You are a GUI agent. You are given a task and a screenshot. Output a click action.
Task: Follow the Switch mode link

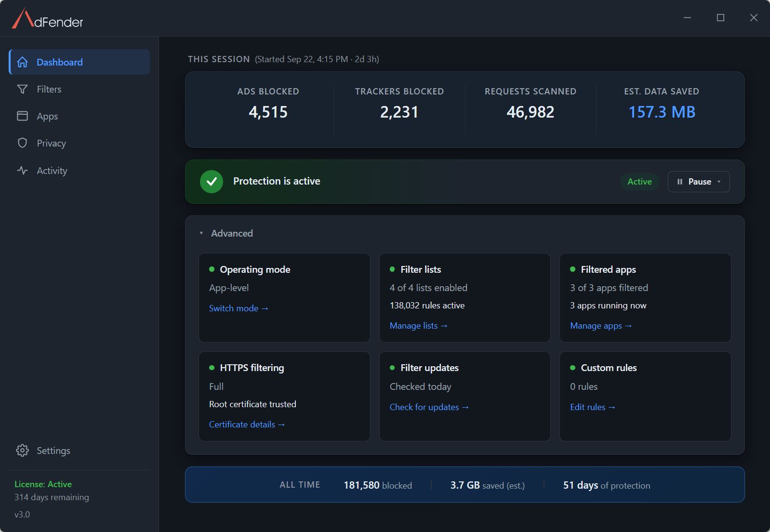[x=239, y=308]
